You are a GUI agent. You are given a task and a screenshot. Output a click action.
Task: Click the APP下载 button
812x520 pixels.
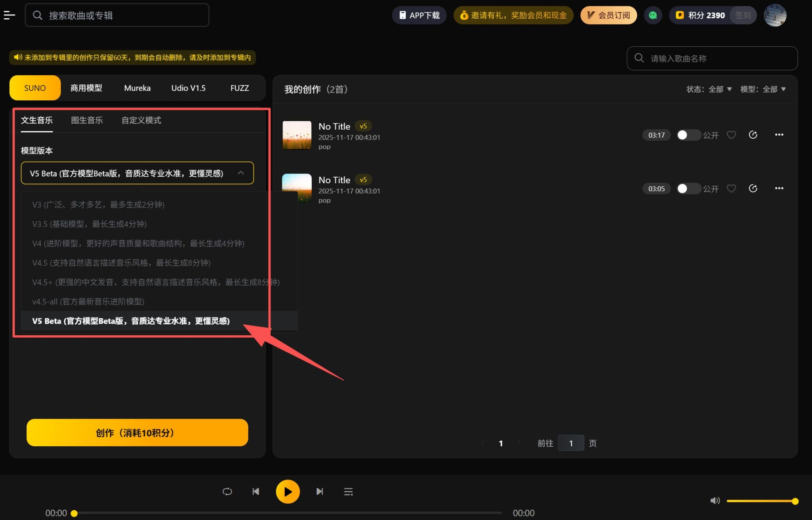(419, 15)
